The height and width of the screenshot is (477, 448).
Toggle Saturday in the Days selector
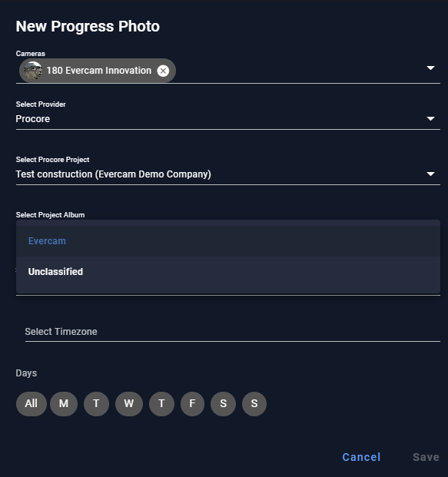pyautogui.click(x=223, y=404)
